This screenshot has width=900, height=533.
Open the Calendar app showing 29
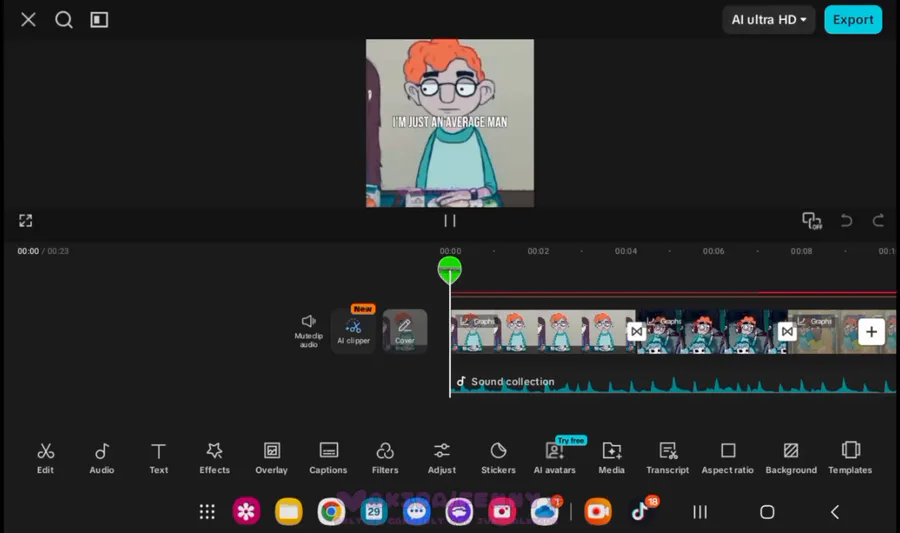tap(374, 511)
